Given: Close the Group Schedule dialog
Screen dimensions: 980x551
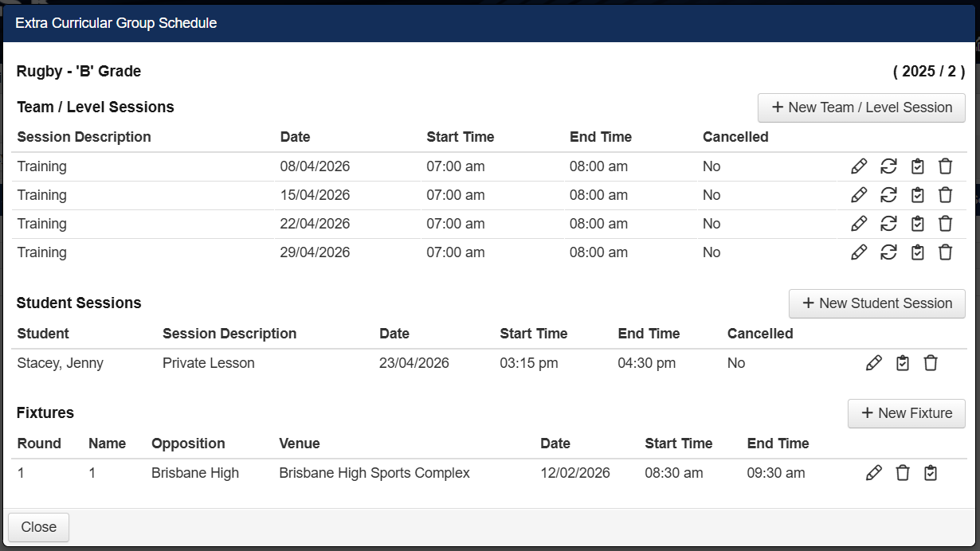Looking at the screenshot, I should [38, 527].
